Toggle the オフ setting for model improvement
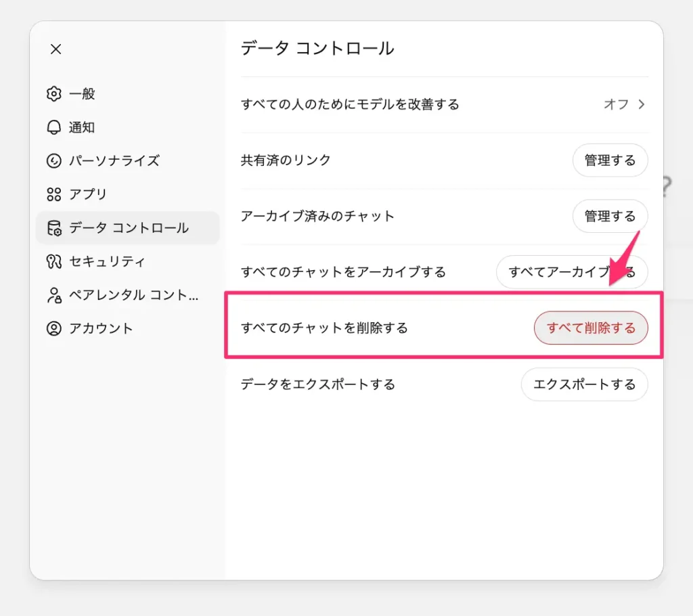This screenshot has height=616, width=693. 616,104
